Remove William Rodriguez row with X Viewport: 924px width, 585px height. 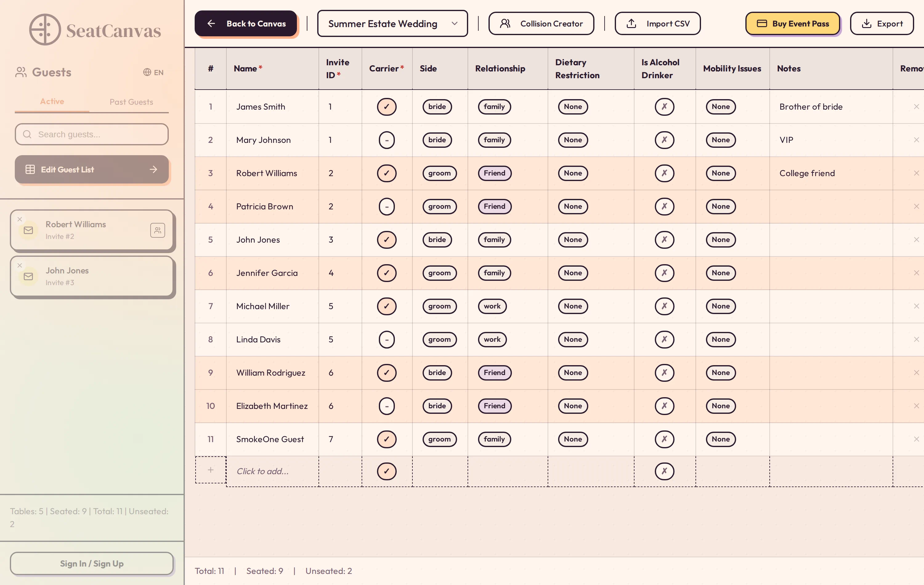(x=916, y=373)
